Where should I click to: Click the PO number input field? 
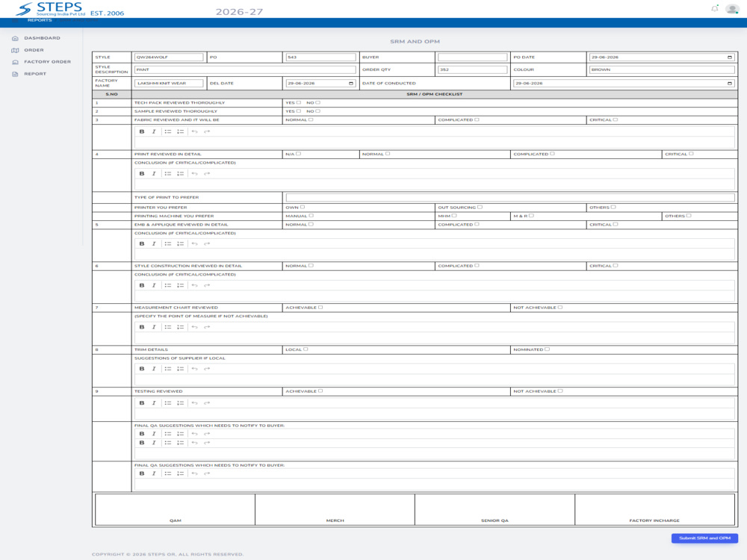click(320, 57)
